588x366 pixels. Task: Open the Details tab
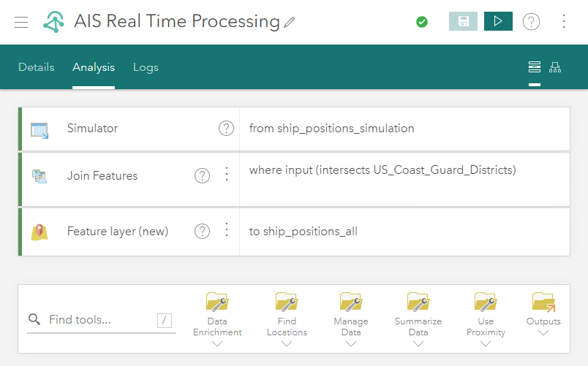[x=37, y=67]
